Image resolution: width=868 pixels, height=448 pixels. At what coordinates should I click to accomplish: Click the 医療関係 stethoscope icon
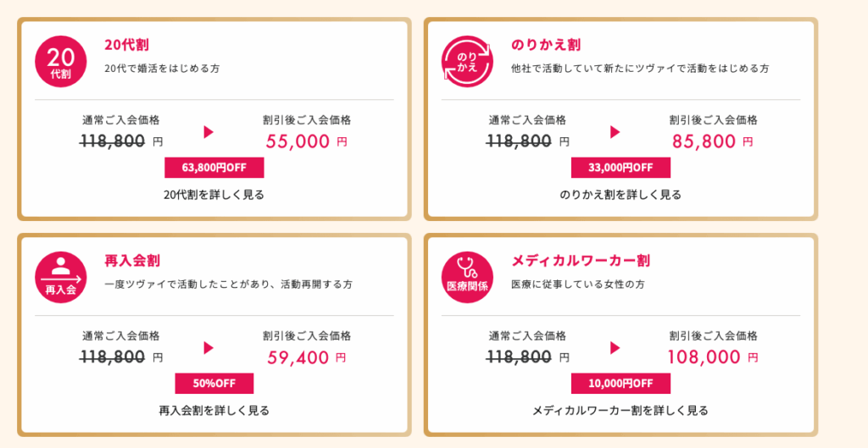pos(467,276)
